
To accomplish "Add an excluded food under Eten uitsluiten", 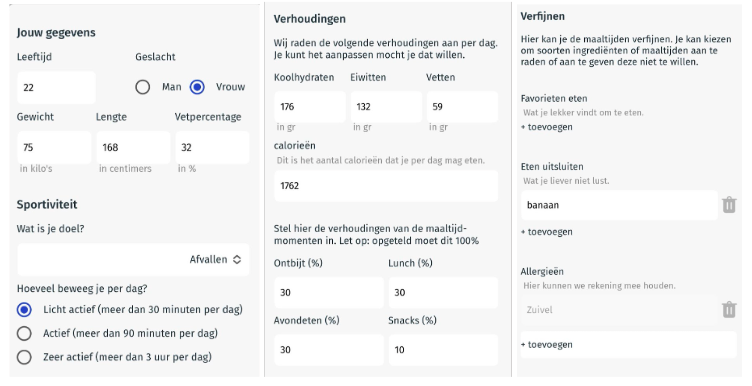I will pyautogui.click(x=547, y=232).
